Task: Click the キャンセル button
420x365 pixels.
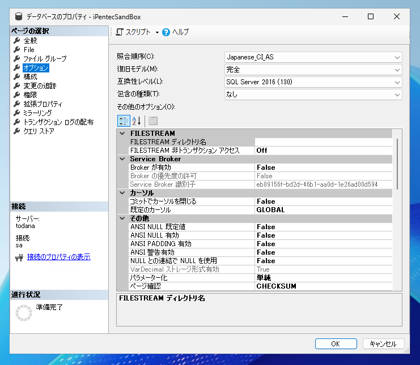Action: point(383,344)
